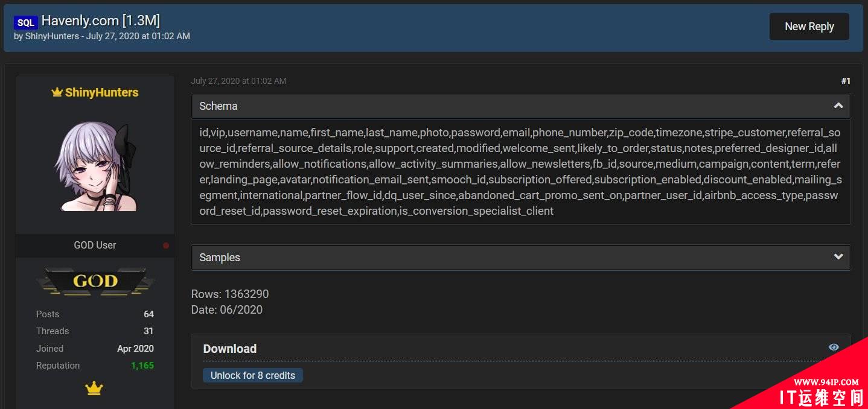This screenshot has width=868, height=409.
Task: Click the Date: 06/2020 text
Action: pyautogui.click(x=227, y=310)
